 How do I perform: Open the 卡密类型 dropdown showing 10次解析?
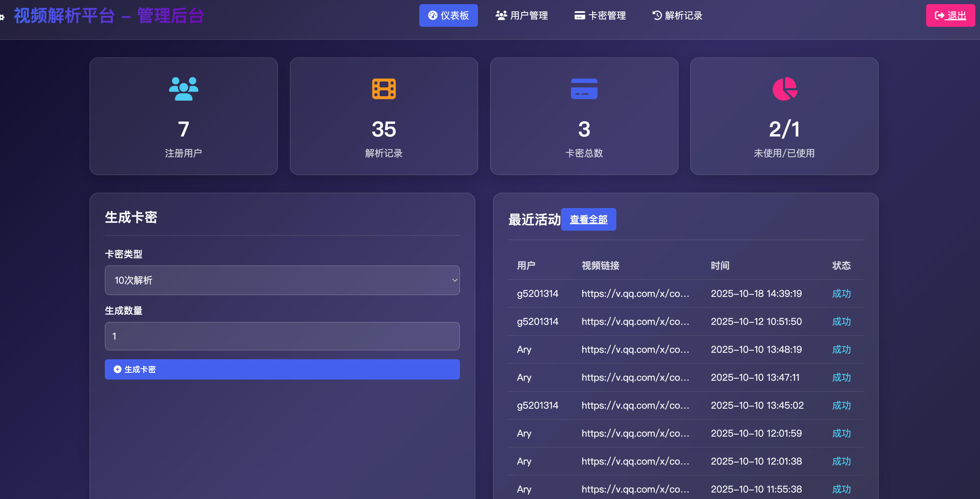(282, 280)
